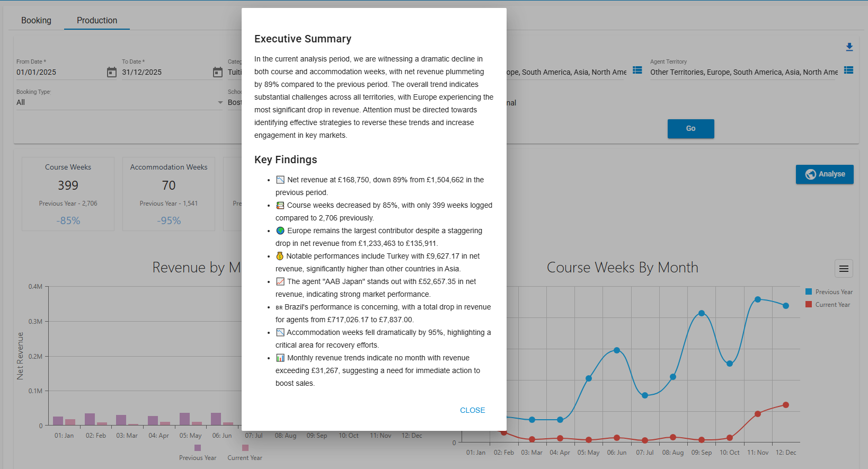The width and height of the screenshot is (868, 469).
Task: Click the rising chart emoji beside AAB Japan finding
Action: coord(280,281)
